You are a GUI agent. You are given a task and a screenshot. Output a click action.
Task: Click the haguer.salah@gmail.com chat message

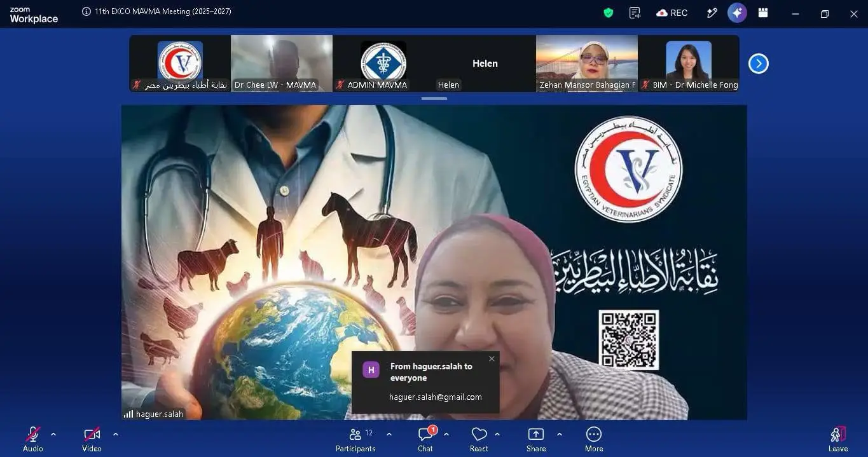coord(436,397)
